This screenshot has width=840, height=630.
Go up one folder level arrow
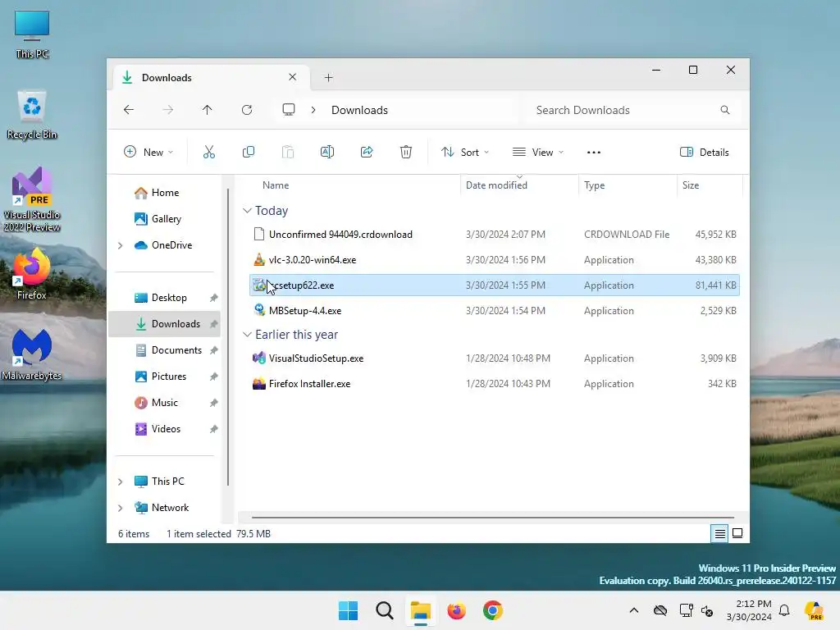coord(208,110)
